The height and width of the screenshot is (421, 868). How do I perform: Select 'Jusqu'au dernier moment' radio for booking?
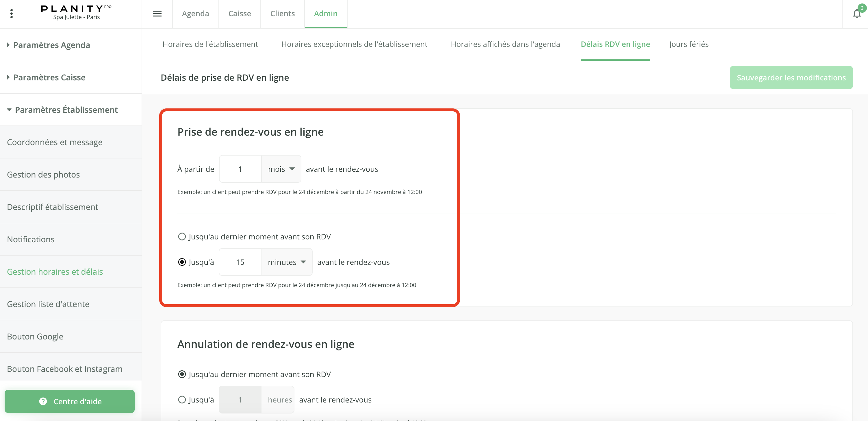182,237
